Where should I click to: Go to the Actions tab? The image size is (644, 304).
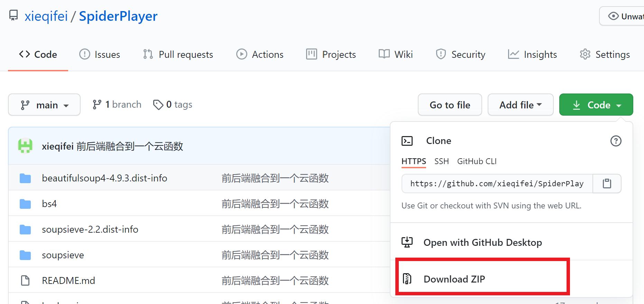point(260,54)
